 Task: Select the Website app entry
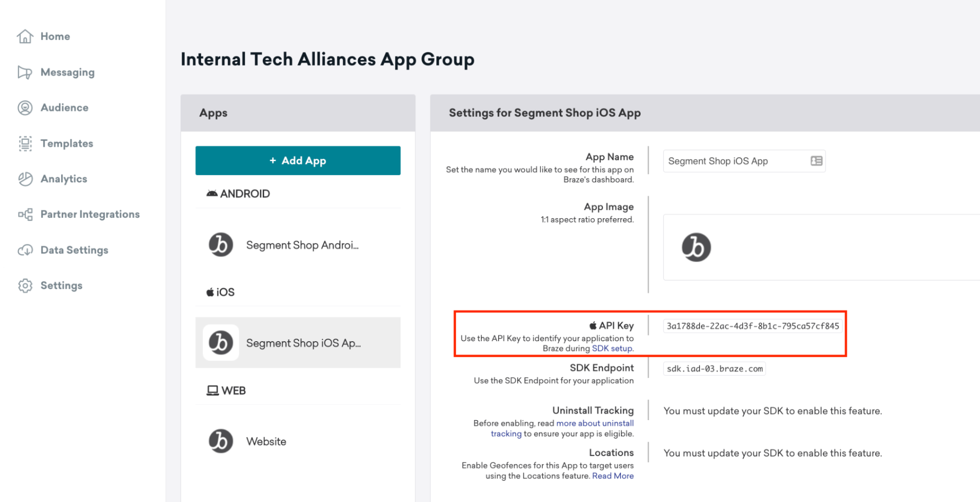click(266, 441)
